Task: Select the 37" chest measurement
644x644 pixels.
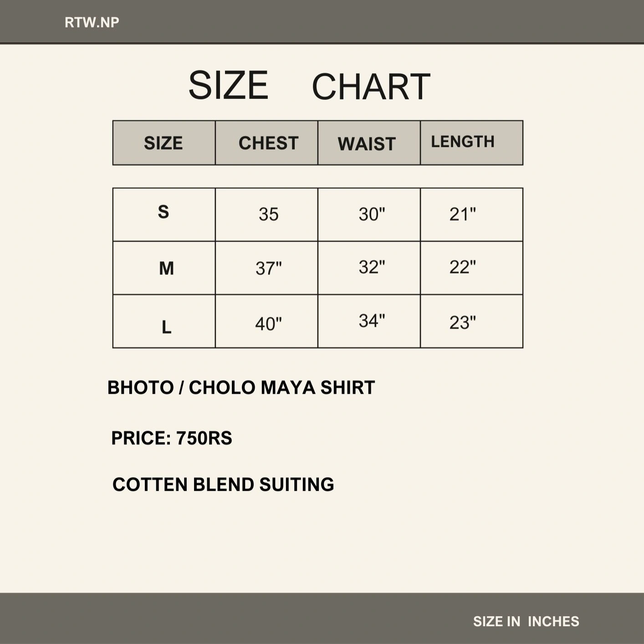Action: 268,268
